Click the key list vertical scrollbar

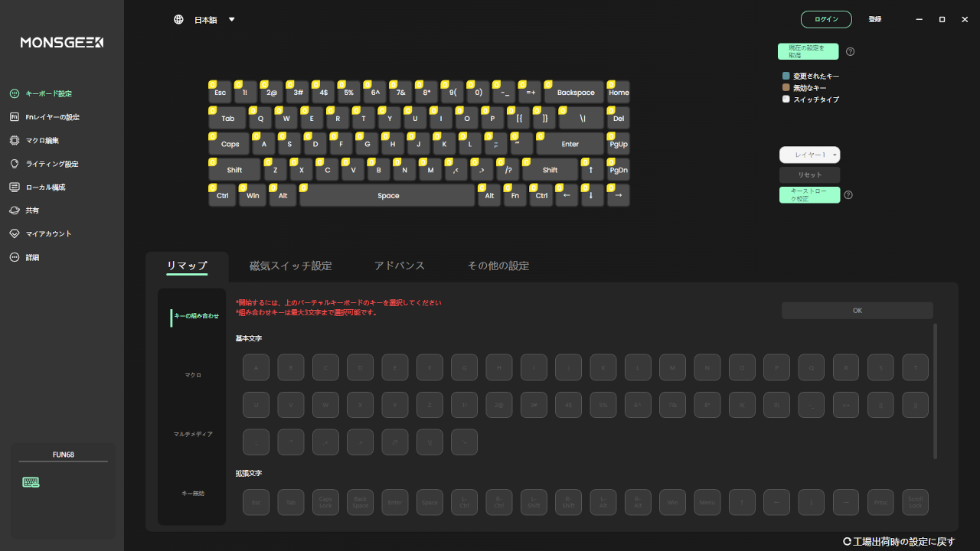(934, 390)
